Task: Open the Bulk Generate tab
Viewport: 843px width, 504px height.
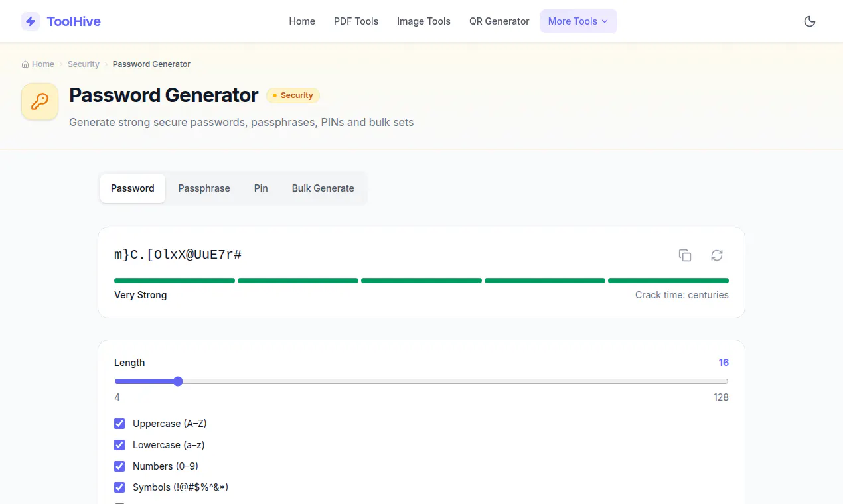Action: tap(323, 188)
